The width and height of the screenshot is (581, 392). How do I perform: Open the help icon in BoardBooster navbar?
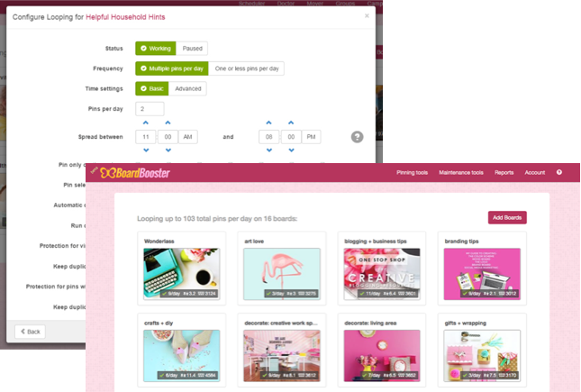[x=559, y=172]
